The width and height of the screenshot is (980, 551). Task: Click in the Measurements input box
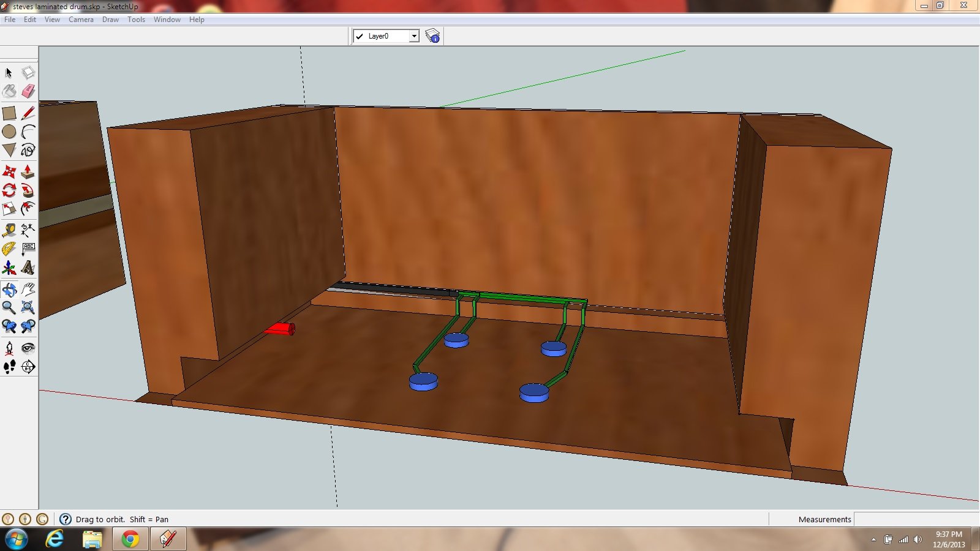[x=916, y=519]
